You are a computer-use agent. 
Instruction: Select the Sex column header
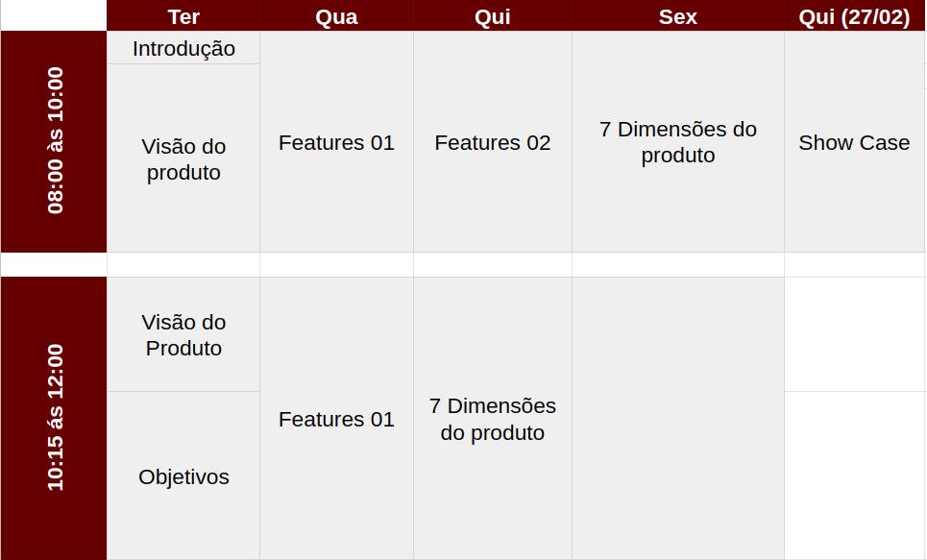click(678, 16)
